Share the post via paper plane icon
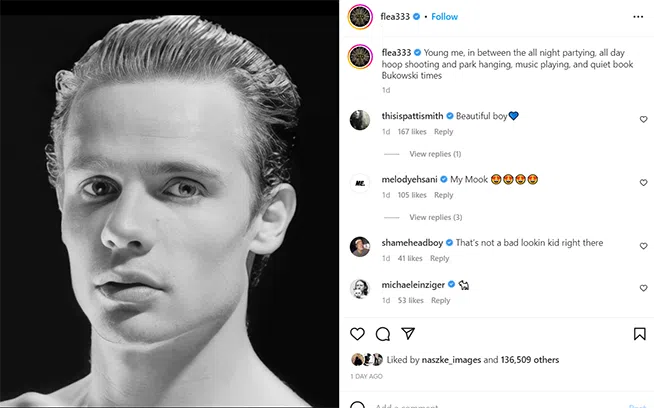The width and height of the screenshot is (654, 408). pyautogui.click(x=408, y=334)
